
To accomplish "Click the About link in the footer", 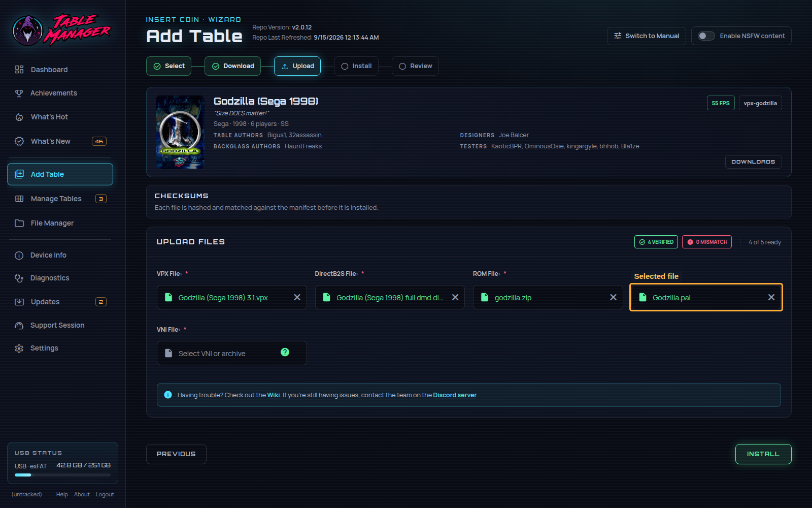I will click(x=82, y=494).
